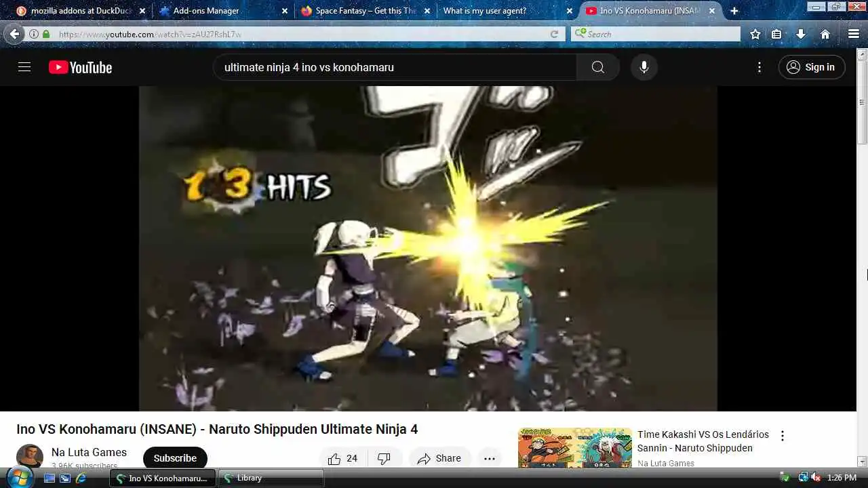The height and width of the screenshot is (488, 868).
Task: Click the 1:26 PM system clock
Action: pyautogui.click(x=842, y=478)
